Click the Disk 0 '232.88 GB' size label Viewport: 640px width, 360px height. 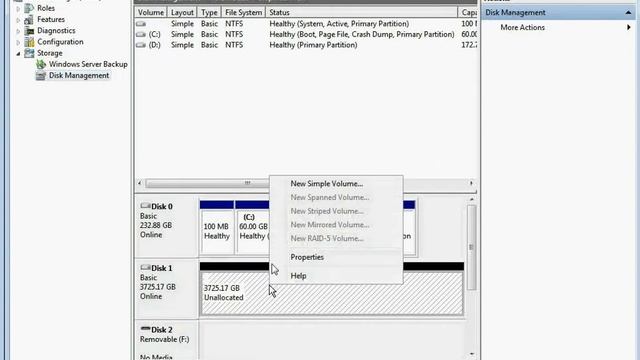click(156, 225)
